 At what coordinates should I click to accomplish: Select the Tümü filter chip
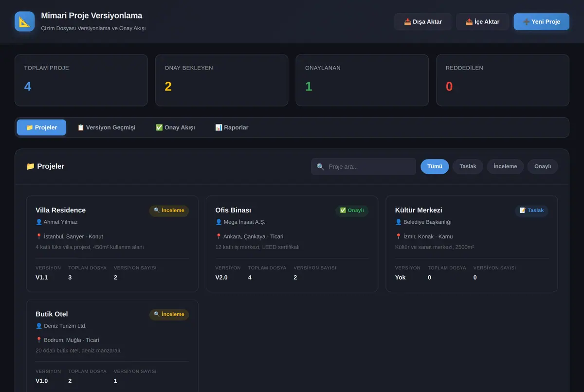coord(435,166)
